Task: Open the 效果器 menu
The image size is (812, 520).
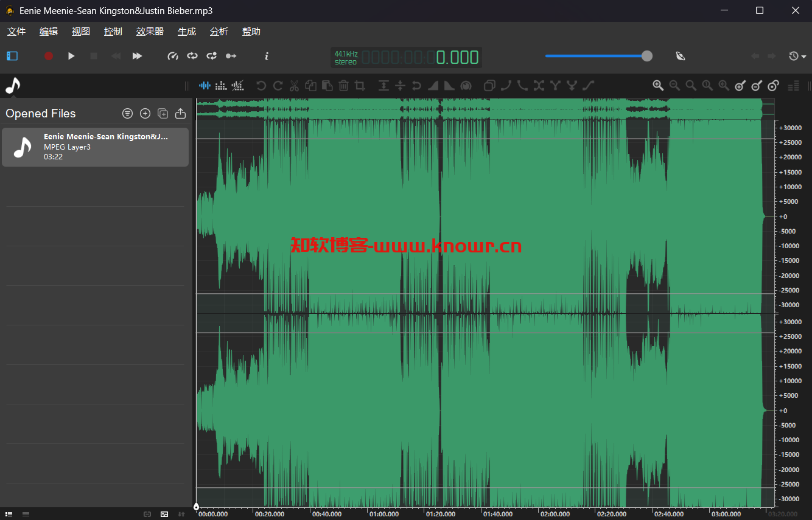Action: coord(150,32)
